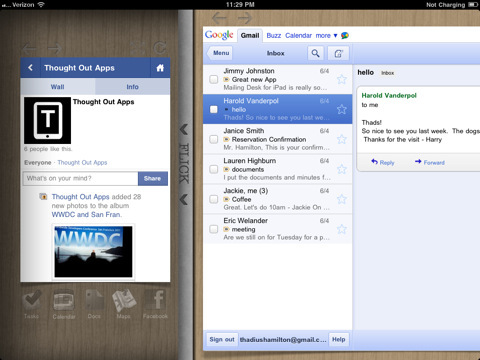Click the 'Thought Out Apps' filter link
The height and width of the screenshot is (360, 480).
point(82,163)
